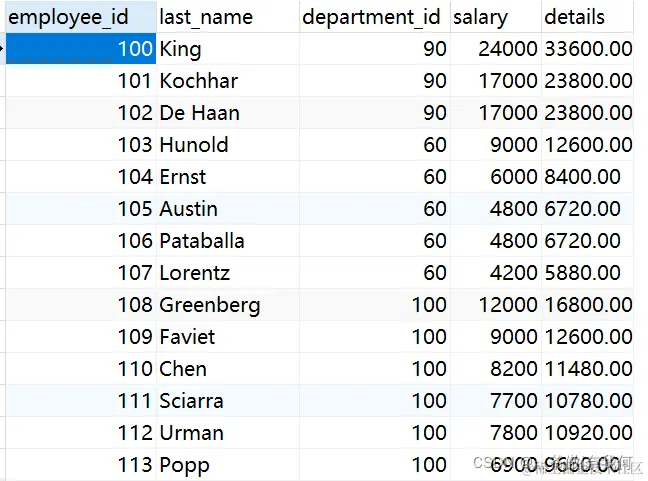
Task: Click salary 17000 in De Haan row
Action: point(496,113)
